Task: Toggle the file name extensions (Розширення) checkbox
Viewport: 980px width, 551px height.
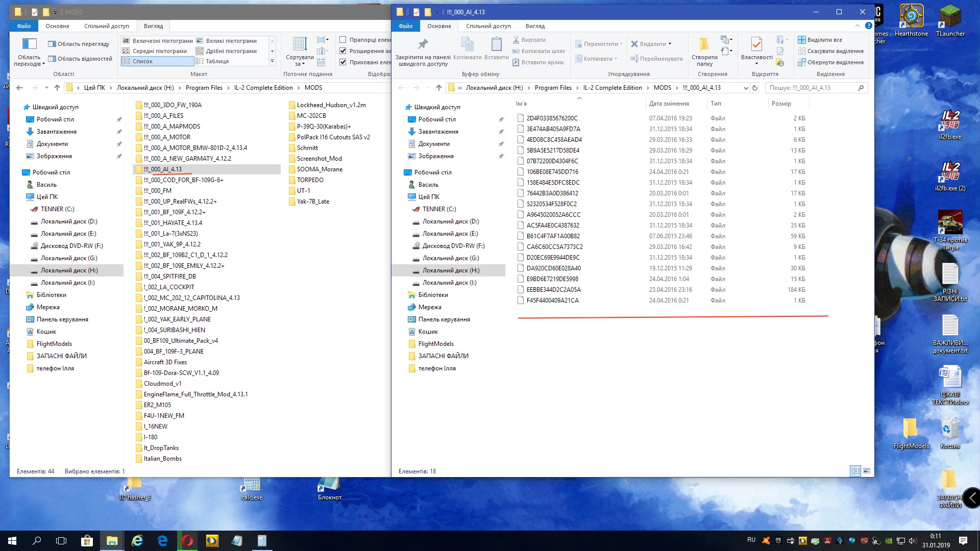Action: point(343,51)
